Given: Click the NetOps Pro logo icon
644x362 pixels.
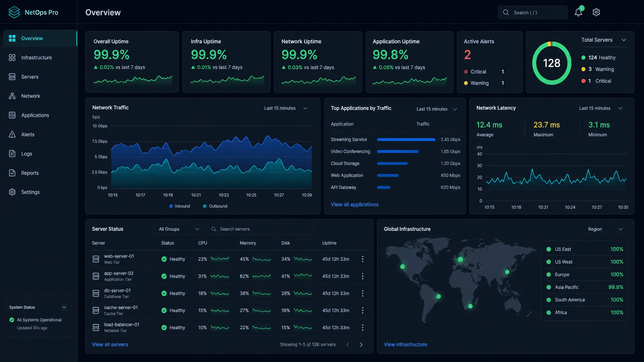Looking at the screenshot, I should coord(14,12).
